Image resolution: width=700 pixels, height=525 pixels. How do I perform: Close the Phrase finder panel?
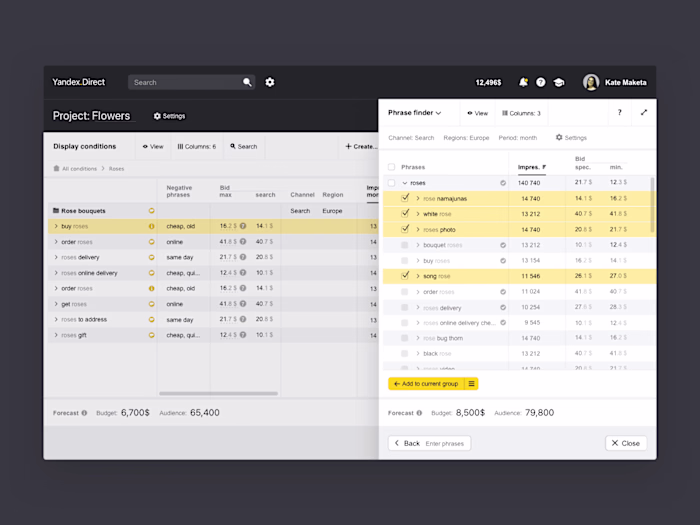click(626, 443)
